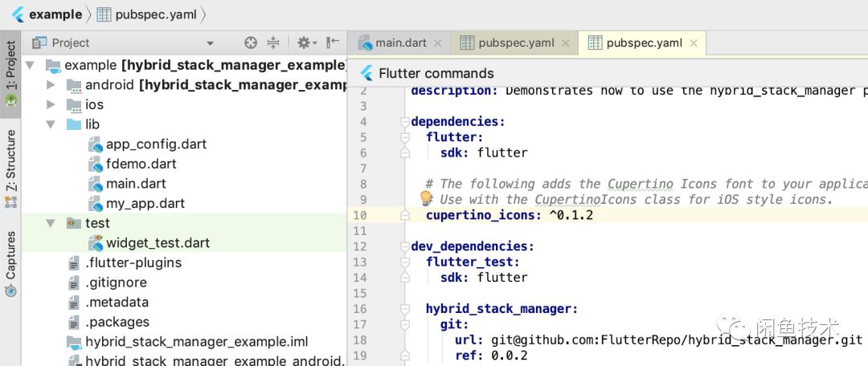Select hybrid_stack_manager_example.iml file
This screenshot has height=366, width=868.
click(x=197, y=342)
